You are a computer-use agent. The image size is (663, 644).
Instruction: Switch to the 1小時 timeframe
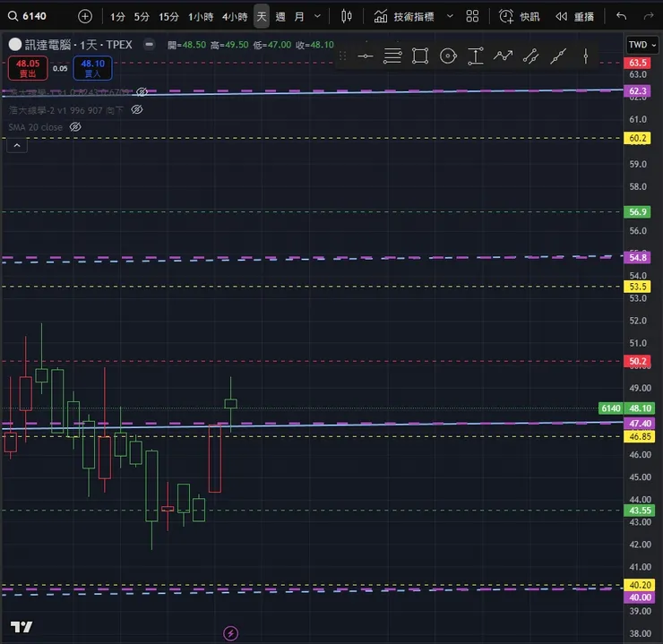pos(201,16)
